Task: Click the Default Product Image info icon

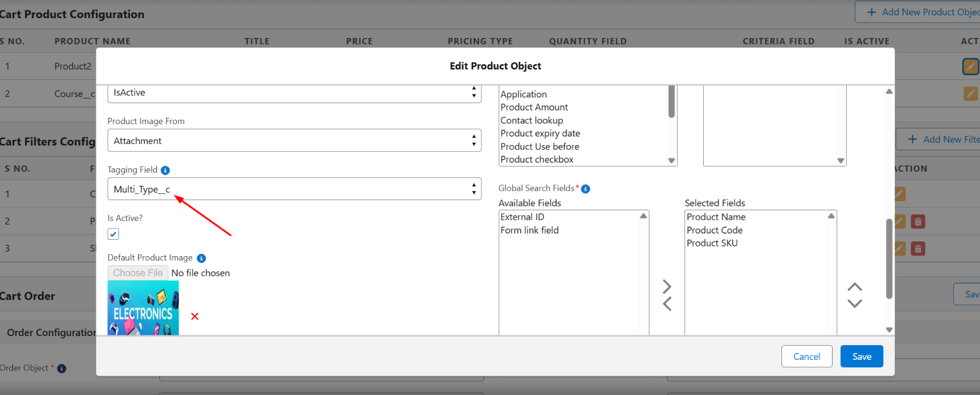Action: (x=201, y=258)
